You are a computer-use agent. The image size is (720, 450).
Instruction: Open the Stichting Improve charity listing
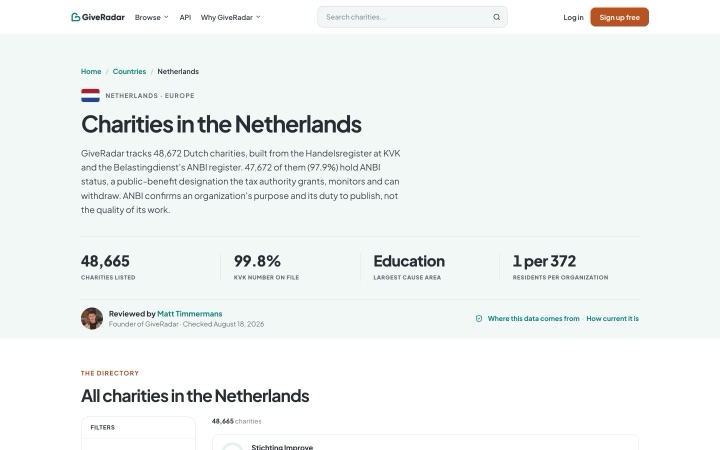click(x=425, y=443)
